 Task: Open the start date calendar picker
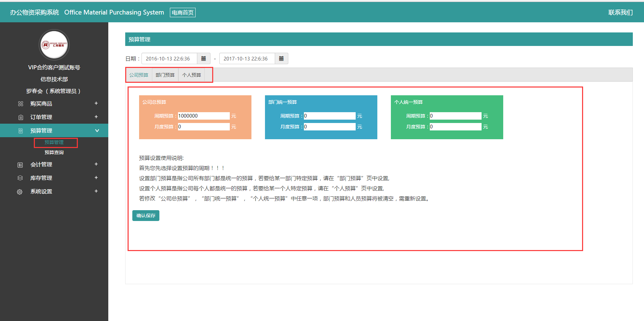pos(203,58)
